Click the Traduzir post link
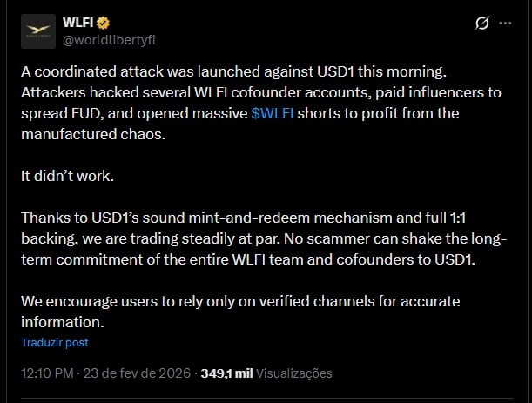Image resolution: width=532 pixels, height=403 pixels. [55, 343]
